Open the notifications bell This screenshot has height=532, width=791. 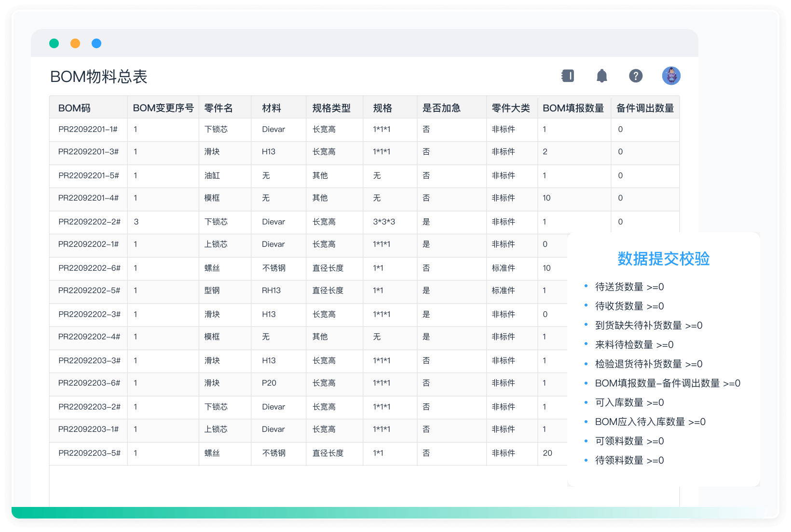601,76
